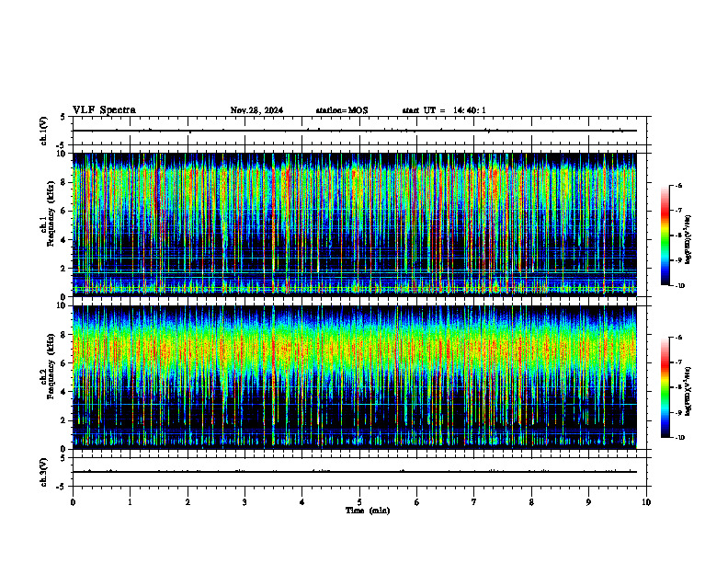Click the ch.1 color bar "log(PSD)" label

pyautogui.click(x=688, y=240)
